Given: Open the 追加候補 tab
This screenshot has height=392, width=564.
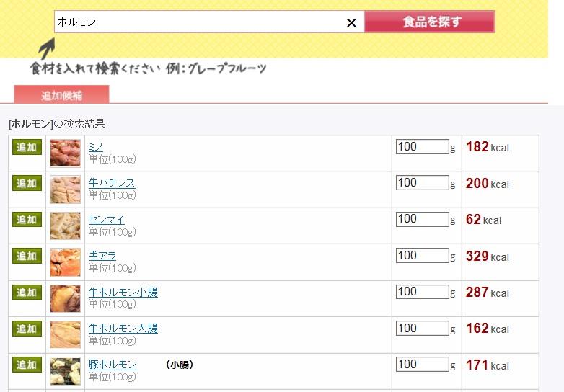Looking at the screenshot, I should point(61,95).
